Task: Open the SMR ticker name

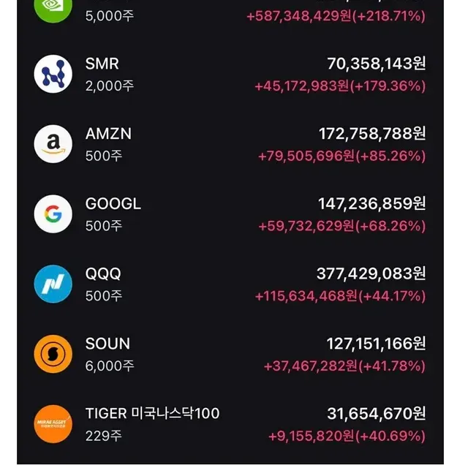Action: tap(102, 64)
